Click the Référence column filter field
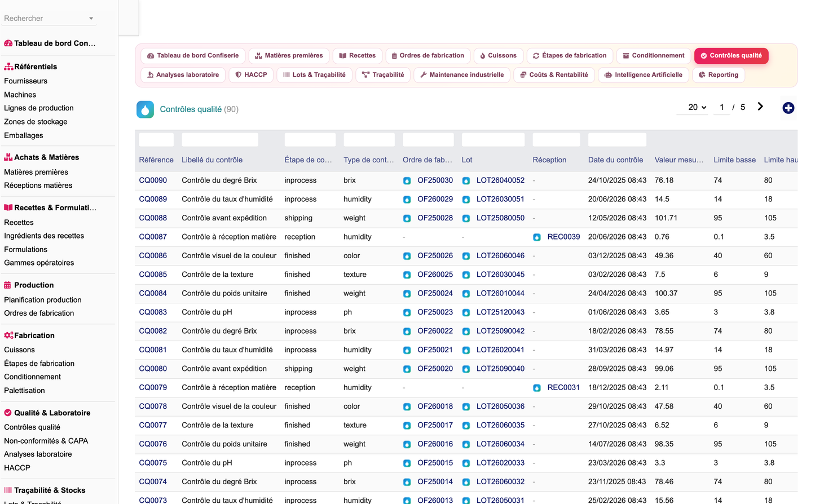Image resolution: width=815 pixels, height=504 pixels. pos(156,140)
